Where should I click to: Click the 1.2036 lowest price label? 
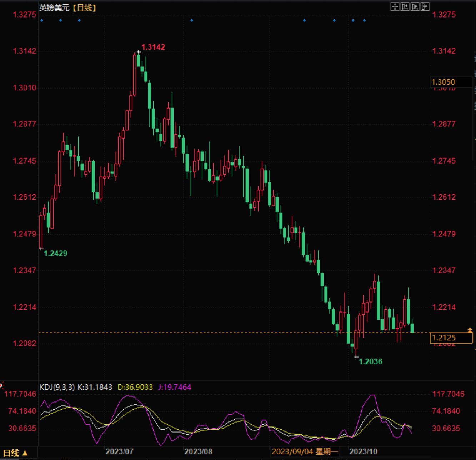[x=370, y=361]
